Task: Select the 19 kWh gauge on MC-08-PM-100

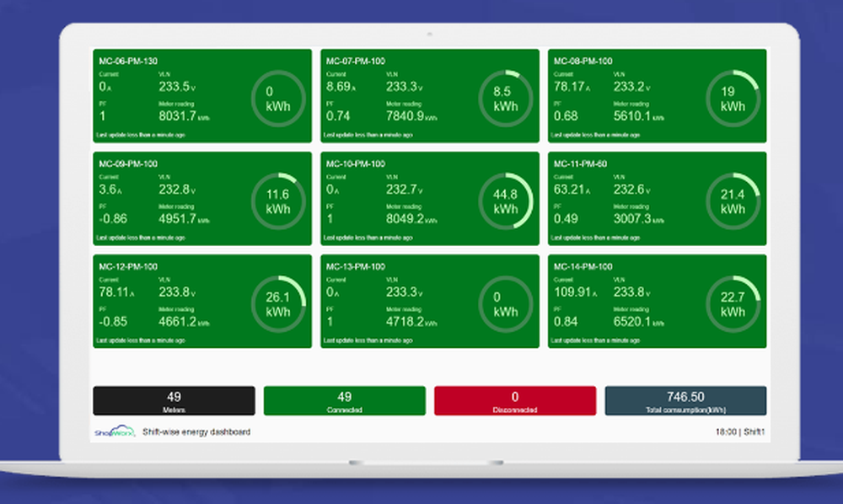Action: point(733,99)
